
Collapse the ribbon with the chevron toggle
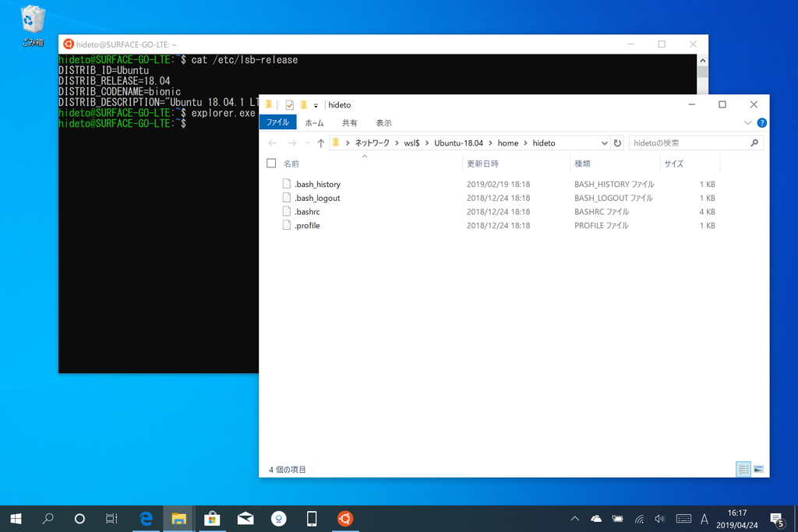click(747, 122)
